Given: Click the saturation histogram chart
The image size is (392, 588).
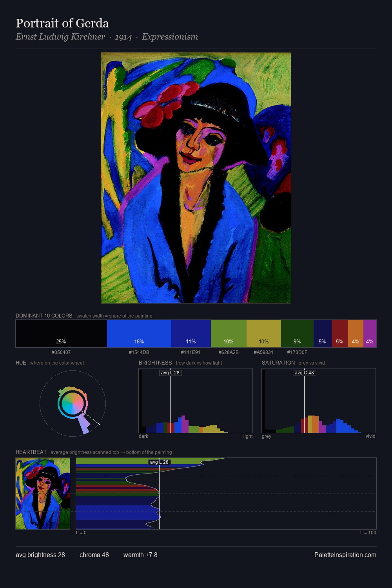Looking at the screenshot, I should 319,401.
